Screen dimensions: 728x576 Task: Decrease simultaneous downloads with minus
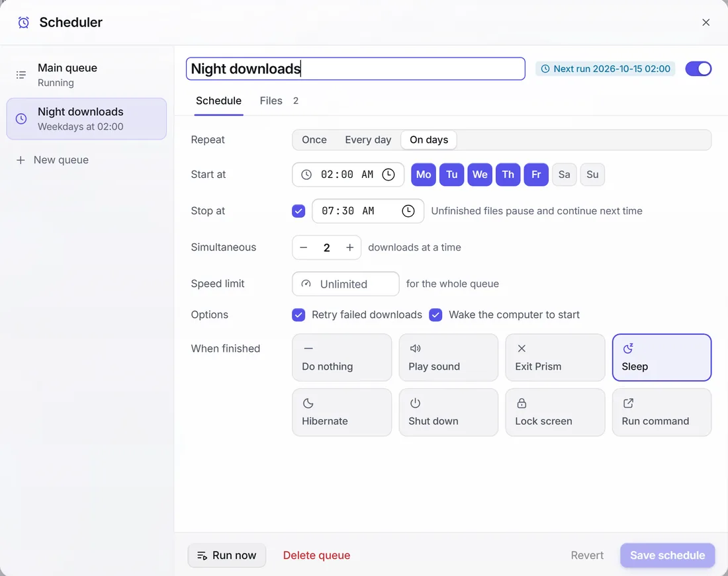tap(304, 247)
